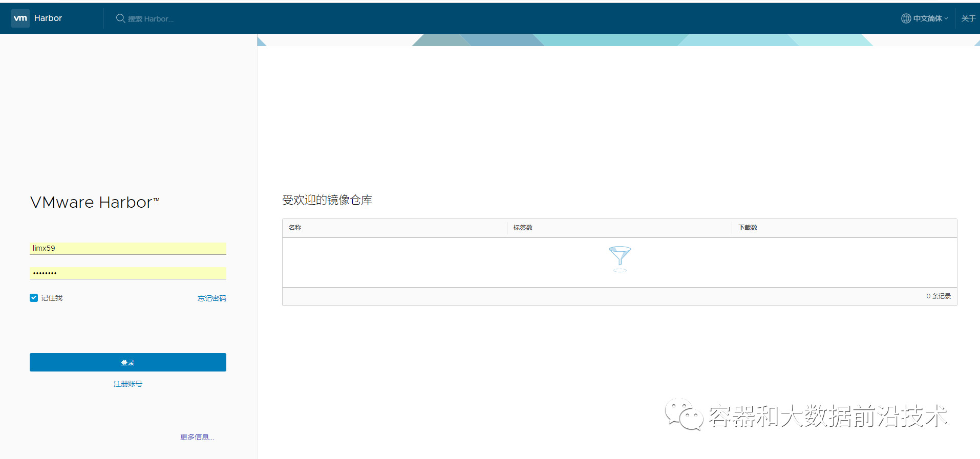
Task: Focus the 搜索 Harbor search field
Action: pos(151,19)
